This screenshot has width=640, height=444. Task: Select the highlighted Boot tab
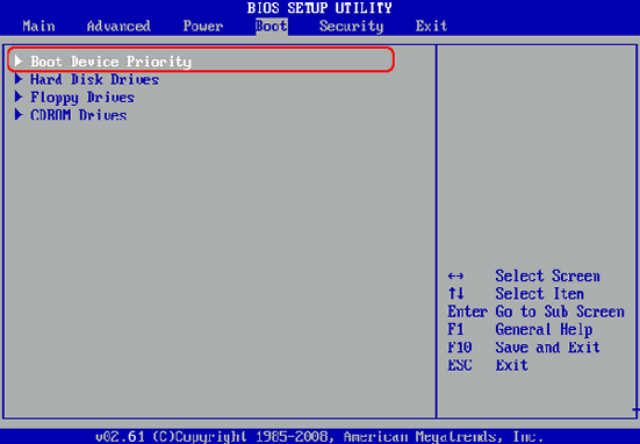pos(270,26)
